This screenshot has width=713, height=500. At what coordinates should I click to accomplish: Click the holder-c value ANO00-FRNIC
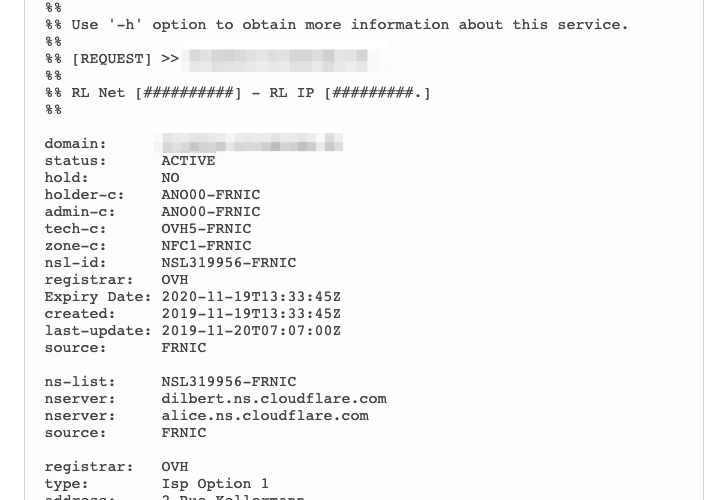click(x=210, y=194)
